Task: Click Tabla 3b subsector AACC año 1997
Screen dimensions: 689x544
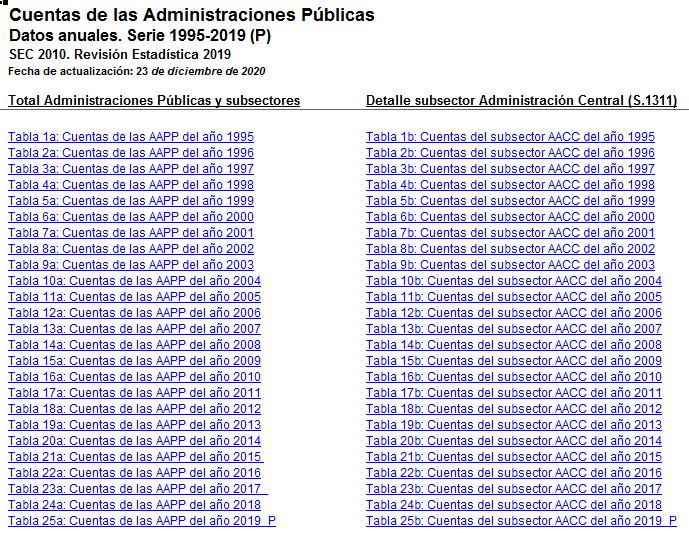Action: point(510,169)
